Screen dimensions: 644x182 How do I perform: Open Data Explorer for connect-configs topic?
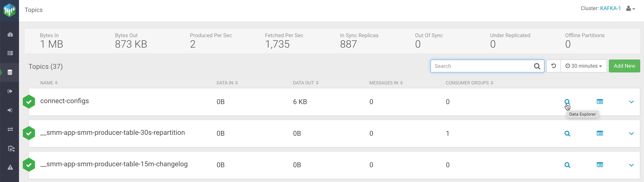pyautogui.click(x=567, y=102)
